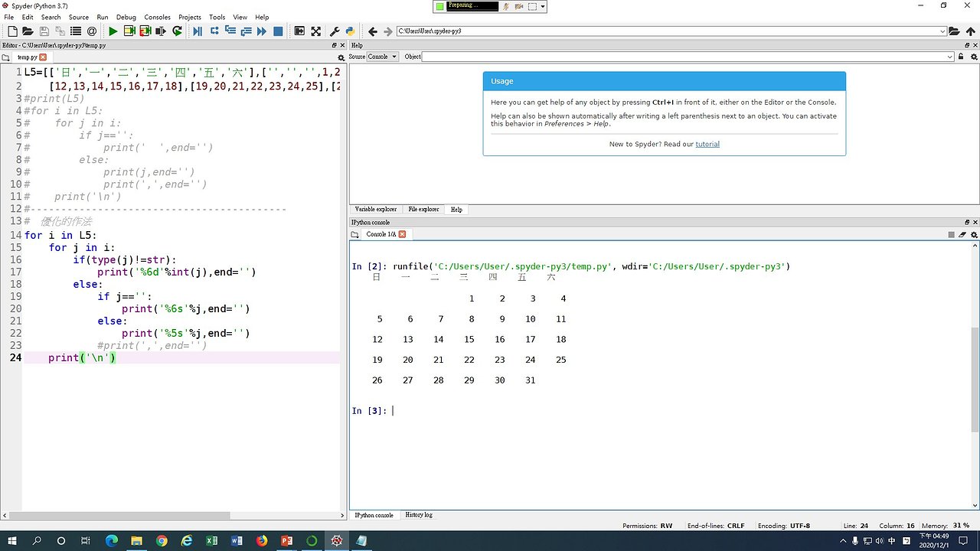
Task: Expand the working directory path dropdown
Action: tap(942, 31)
